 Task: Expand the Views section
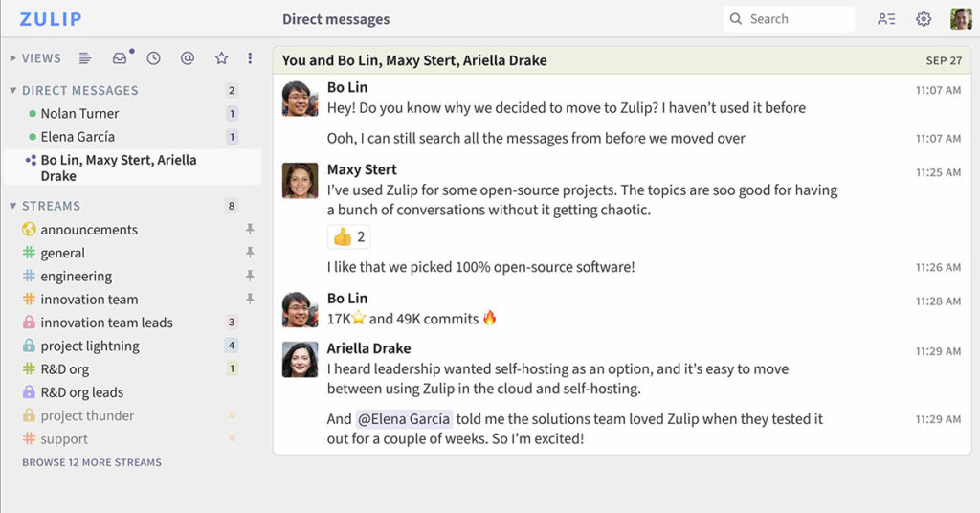click(x=13, y=58)
